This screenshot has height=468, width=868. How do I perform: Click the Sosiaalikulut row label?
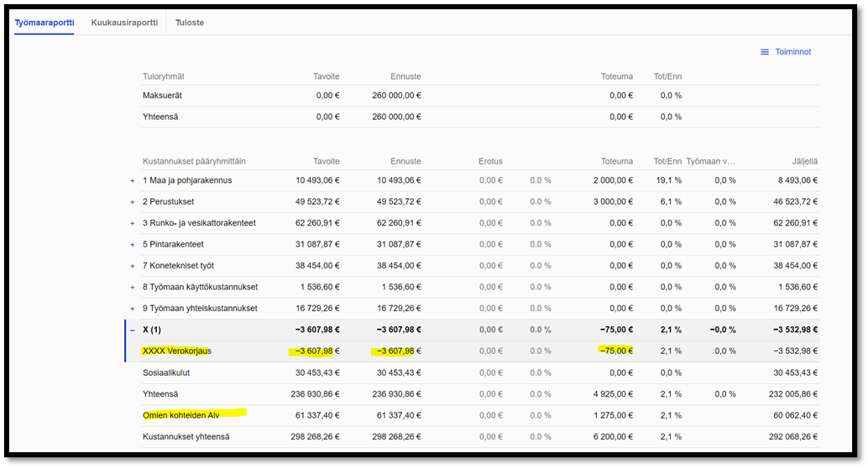pyautogui.click(x=166, y=373)
